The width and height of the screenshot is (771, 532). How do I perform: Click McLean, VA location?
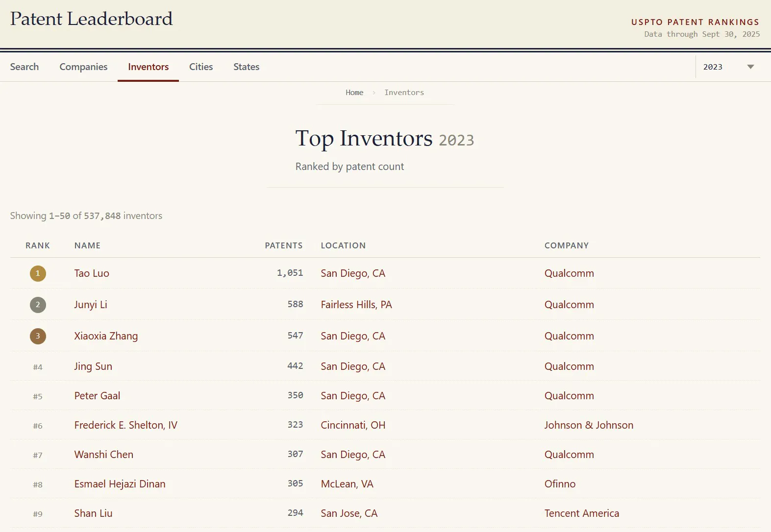[x=347, y=484]
